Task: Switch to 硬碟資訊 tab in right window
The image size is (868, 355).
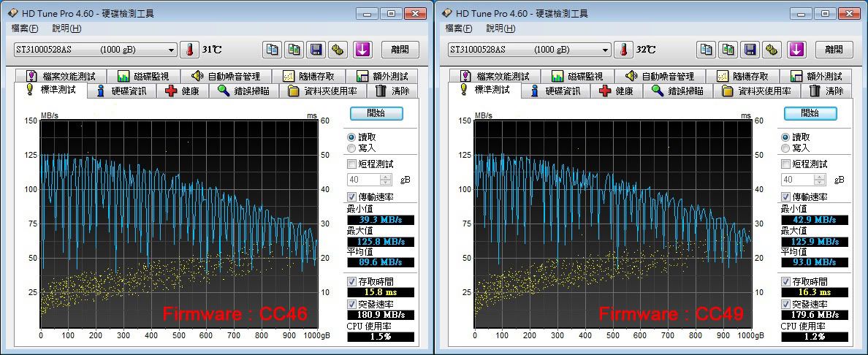Action: coord(556,91)
